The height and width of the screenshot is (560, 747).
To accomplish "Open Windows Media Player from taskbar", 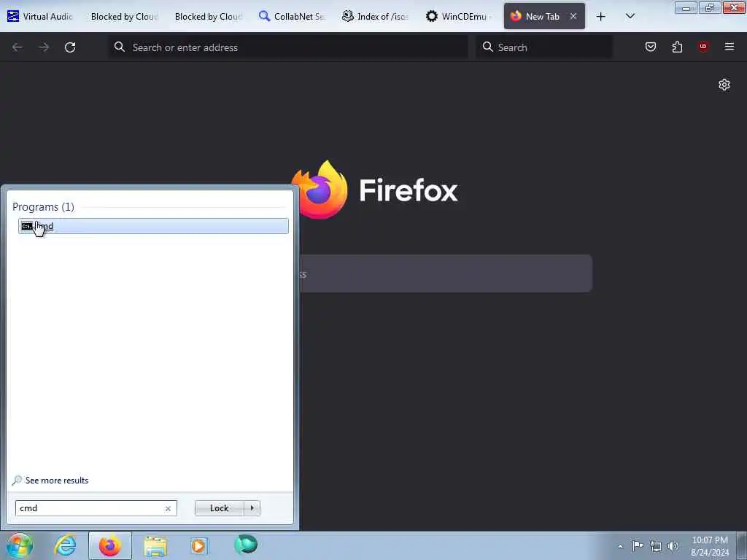I will [200, 545].
